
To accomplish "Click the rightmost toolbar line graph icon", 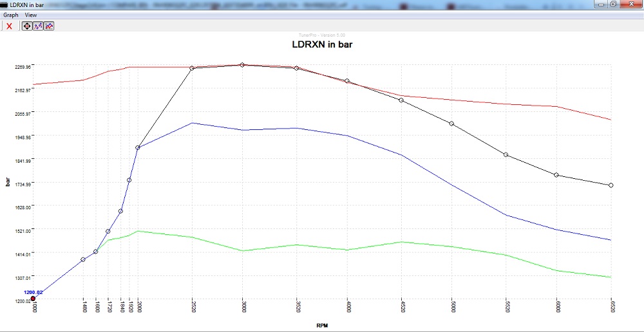I will pos(49,26).
